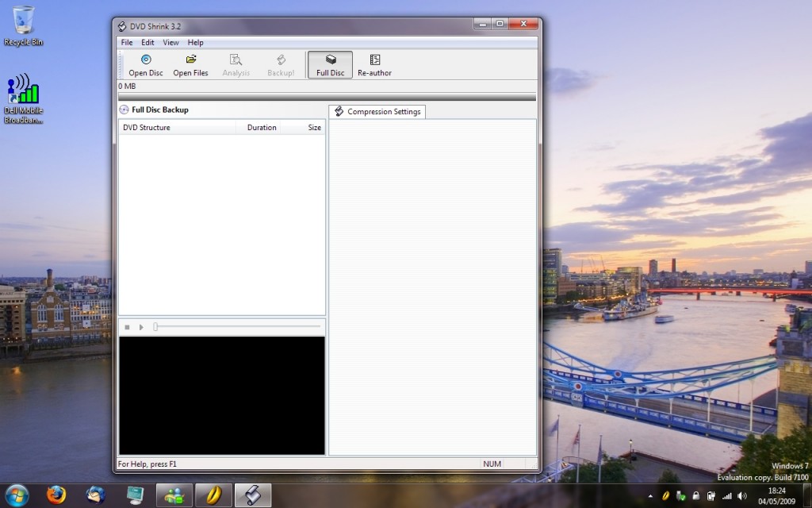Select the Dell Mobile Broadband desktop shortcut
812x508 pixels.
pos(23,98)
